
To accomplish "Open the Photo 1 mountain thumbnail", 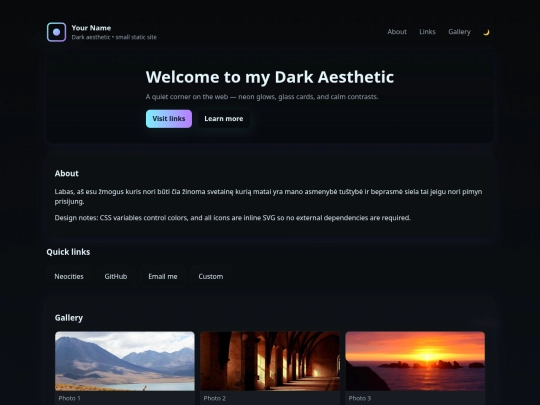I will [x=125, y=361].
